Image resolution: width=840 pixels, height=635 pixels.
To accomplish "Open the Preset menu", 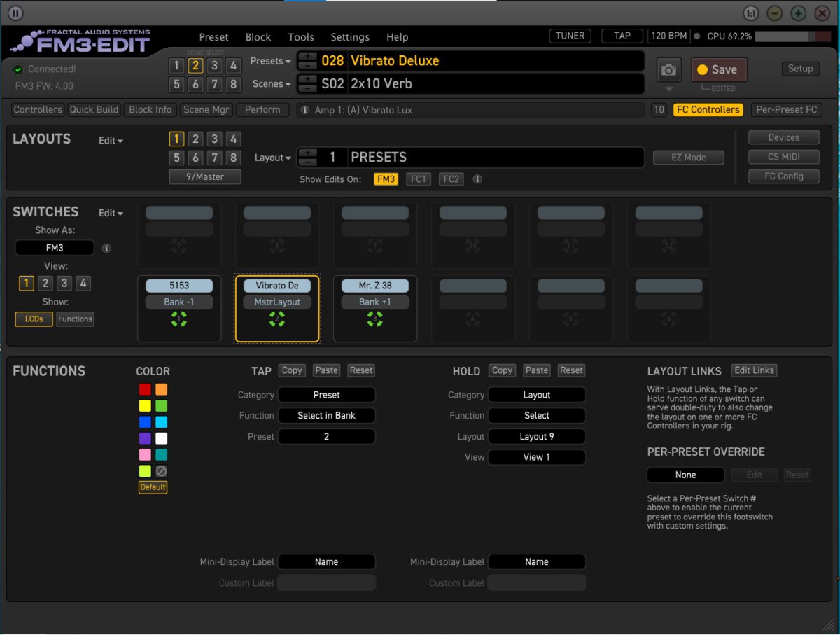I will coord(214,37).
